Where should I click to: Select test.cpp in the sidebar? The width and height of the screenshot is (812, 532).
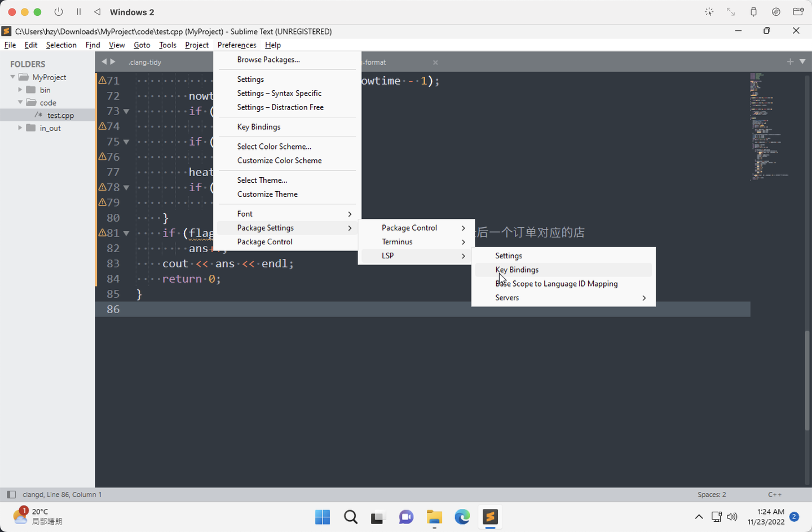tap(60, 115)
